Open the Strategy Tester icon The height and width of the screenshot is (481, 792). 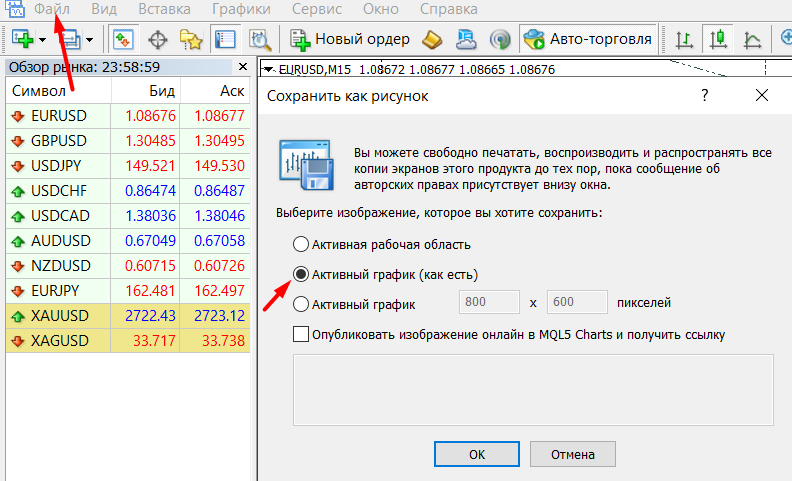pyautogui.click(x=260, y=39)
